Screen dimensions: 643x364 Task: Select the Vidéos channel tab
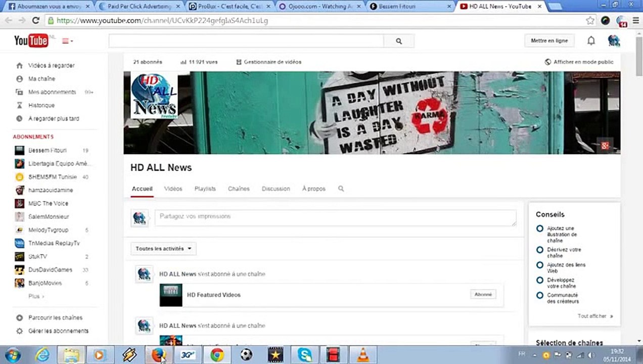(x=173, y=189)
